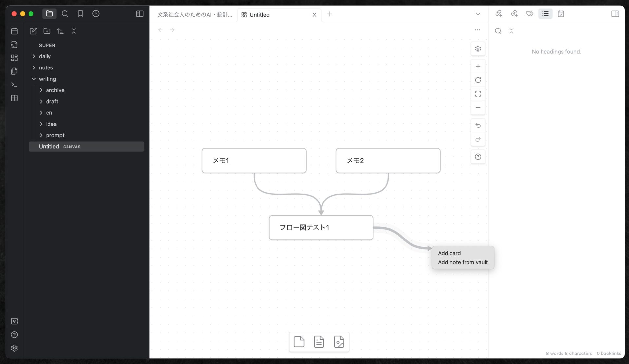The width and height of the screenshot is (629, 364).
Task: Open daily notes calendar ribbon icon
Action: [x=14, y=31]
